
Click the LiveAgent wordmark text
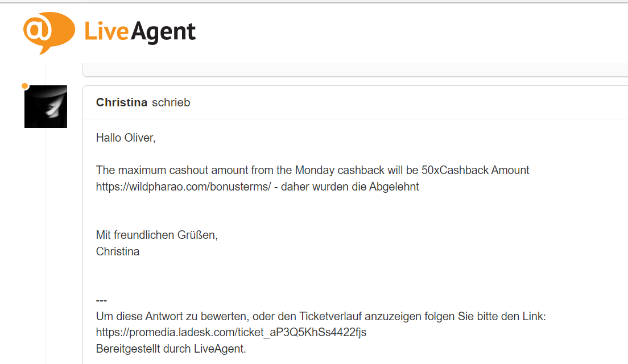(140, 32)
